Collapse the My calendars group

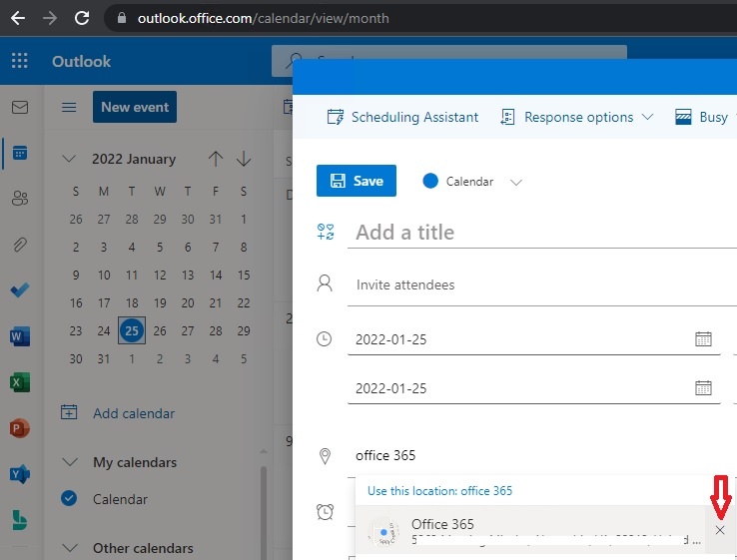tap(70, 462)
